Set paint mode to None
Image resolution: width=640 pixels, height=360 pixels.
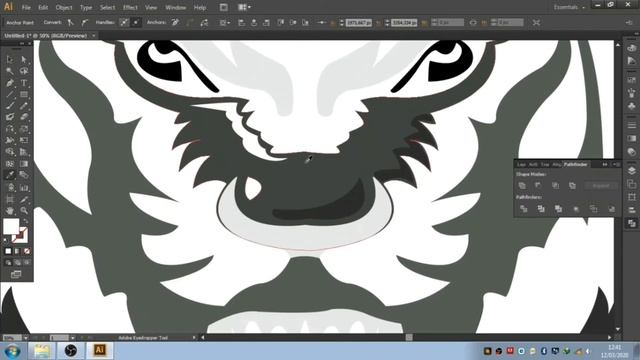coord(27,251)
